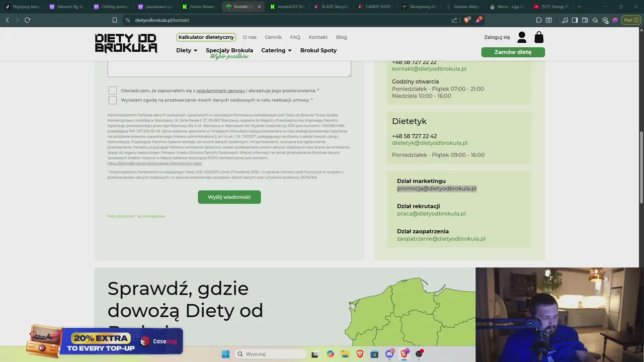Viewport: 644px width, 362px height.
Task: Check the personal data processing consent checkbox
Action: [113, 100]
